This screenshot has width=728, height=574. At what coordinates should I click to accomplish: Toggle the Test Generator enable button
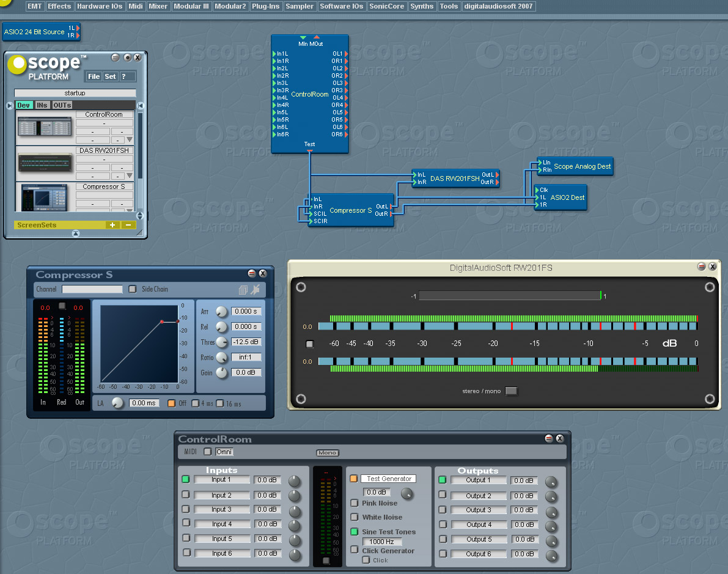pos(354,478)
